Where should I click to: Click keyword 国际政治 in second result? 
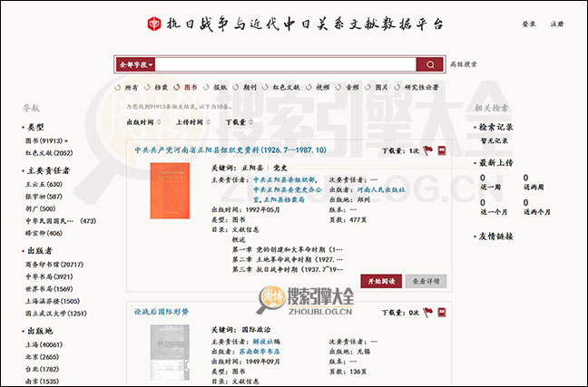(256, 330)
